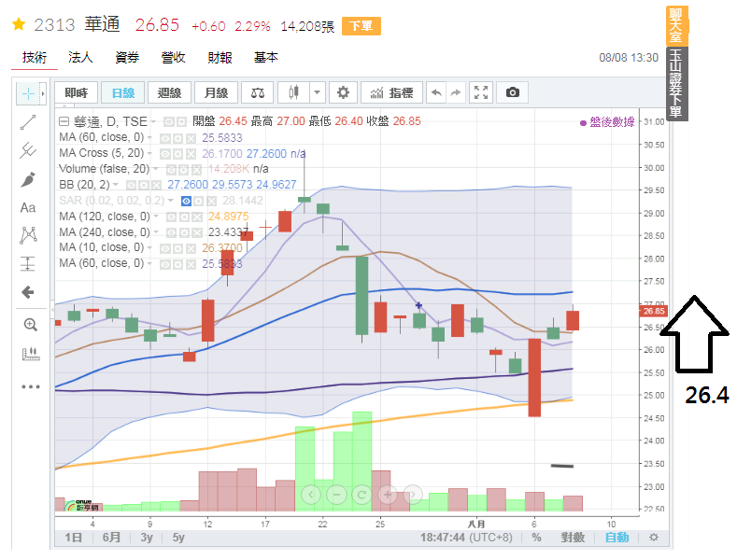
Task: Select the pitchfork drawing tool
Action: 28,150
